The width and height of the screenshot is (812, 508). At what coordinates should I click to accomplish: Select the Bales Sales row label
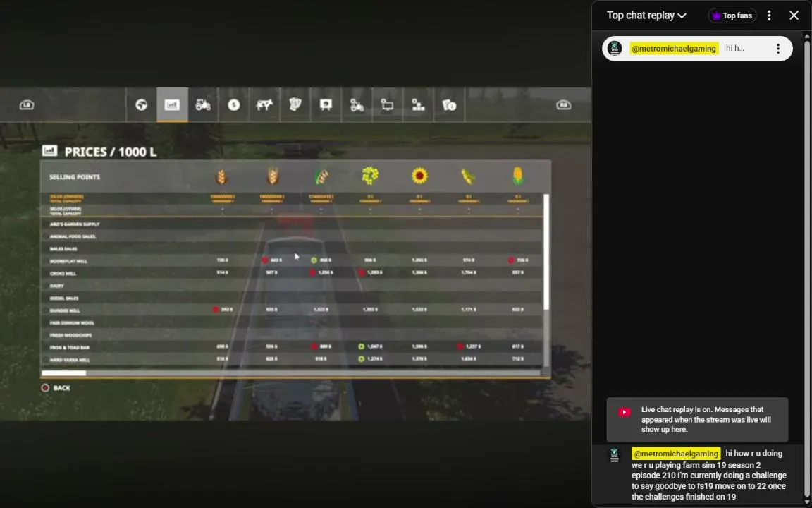[x=63, y=249]
